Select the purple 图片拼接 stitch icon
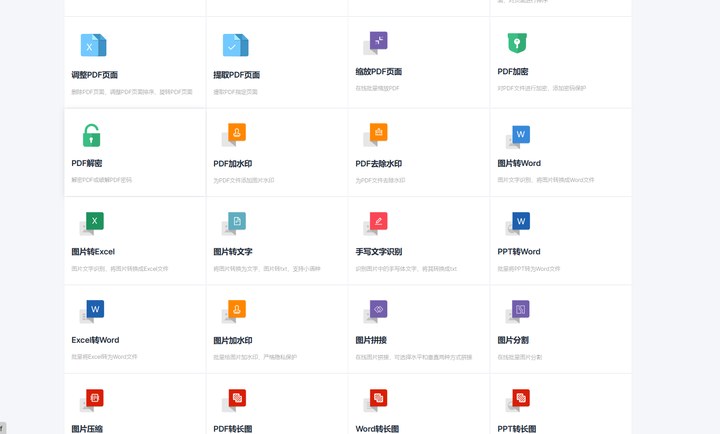This screenshot has height=434, width=720. point(376,312)
